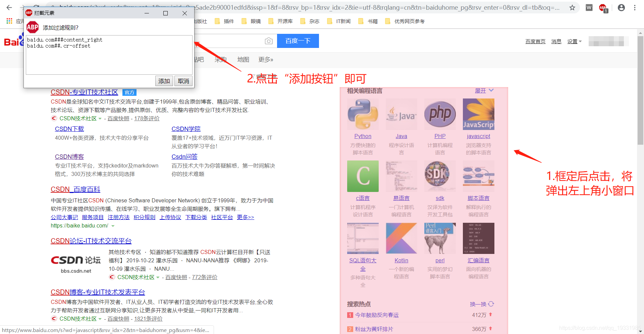Click the W extension icon in toolbar
The image size is (644, 334).
[x=589, y=7]
